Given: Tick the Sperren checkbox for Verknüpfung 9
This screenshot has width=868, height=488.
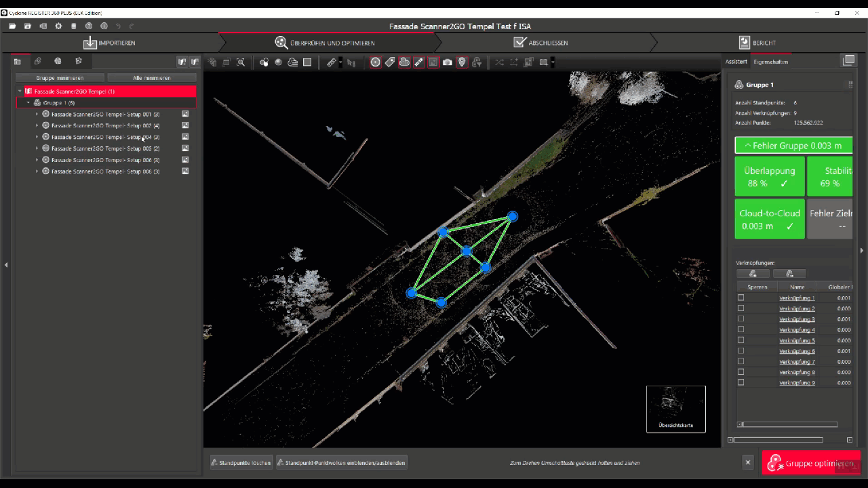Looking at the screenshot, I should [x=741, y=382].
